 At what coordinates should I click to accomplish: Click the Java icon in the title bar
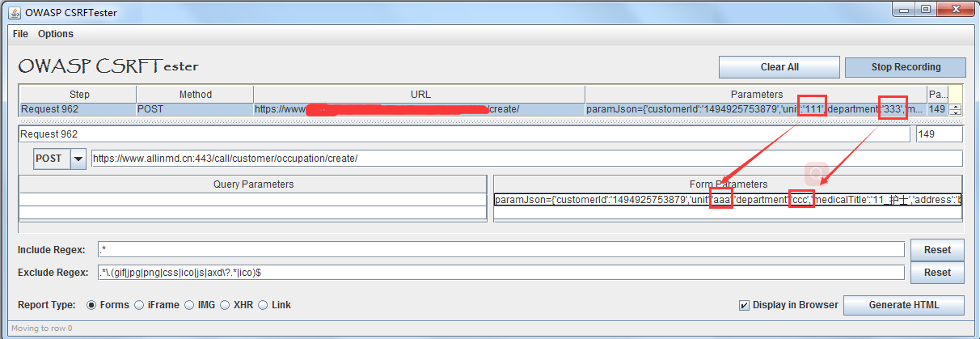[x=15, y=11]
